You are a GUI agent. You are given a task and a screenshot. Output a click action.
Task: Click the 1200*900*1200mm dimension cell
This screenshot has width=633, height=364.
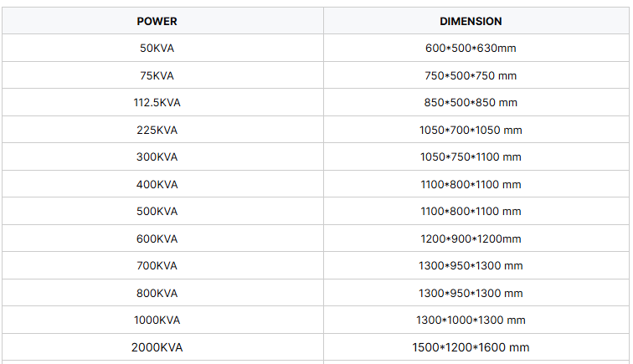tap(471, 238)
